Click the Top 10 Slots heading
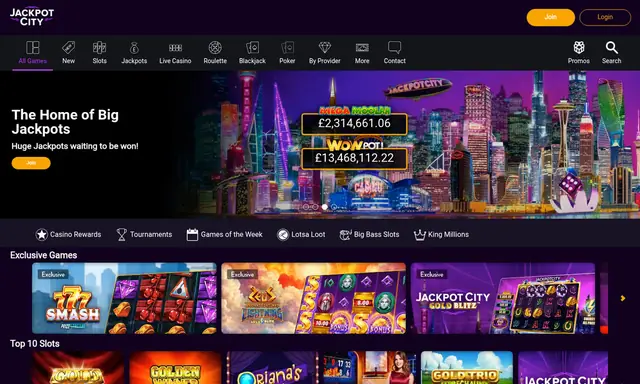 [35, 344]
